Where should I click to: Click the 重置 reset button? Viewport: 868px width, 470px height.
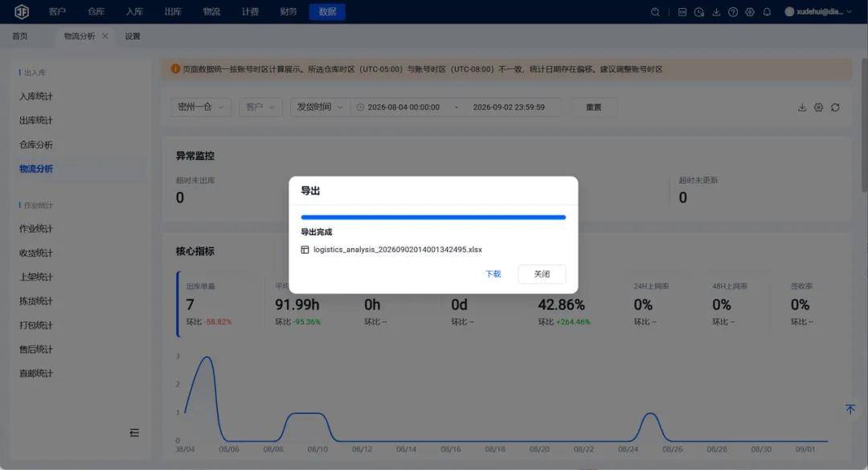point(593,107)
